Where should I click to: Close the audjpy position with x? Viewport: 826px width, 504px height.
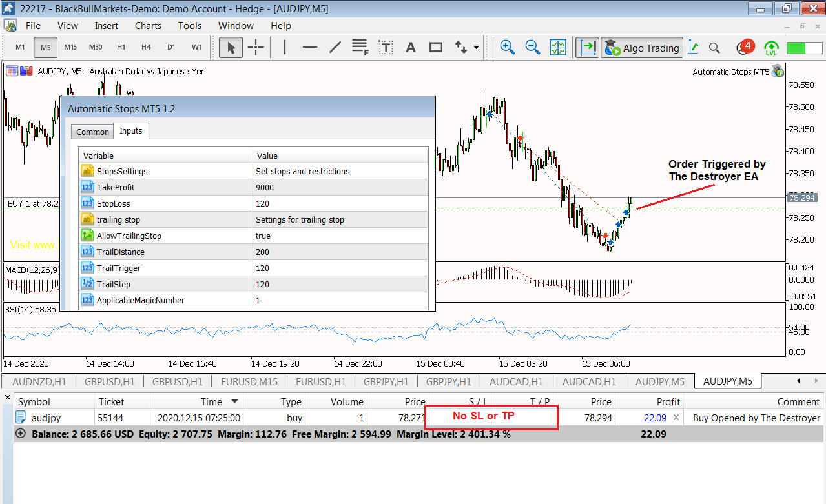pos(676,418)
